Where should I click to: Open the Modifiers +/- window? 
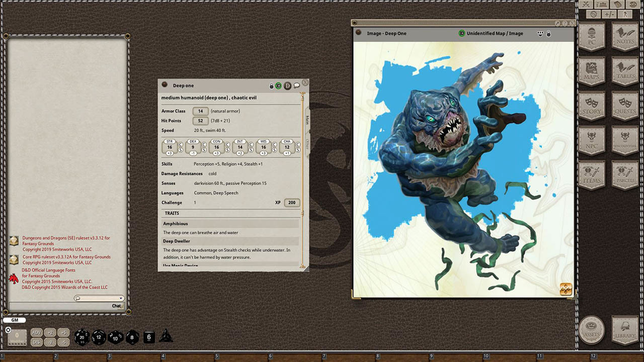609,14
